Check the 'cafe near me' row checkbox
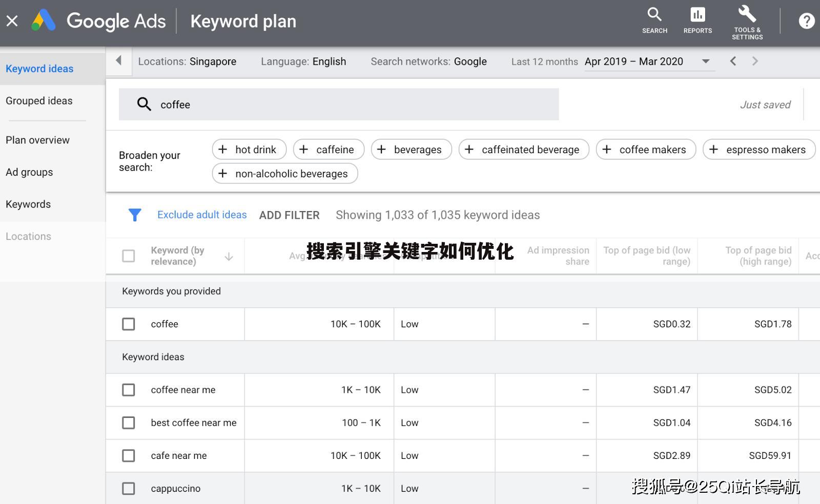The width and height of the screenshot is (820, 504). (x=129, y=455)
